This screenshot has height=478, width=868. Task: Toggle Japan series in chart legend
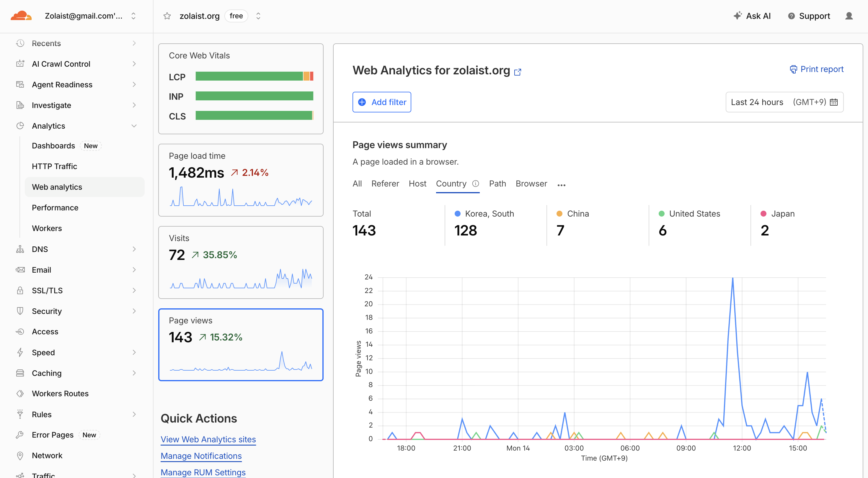777,214
